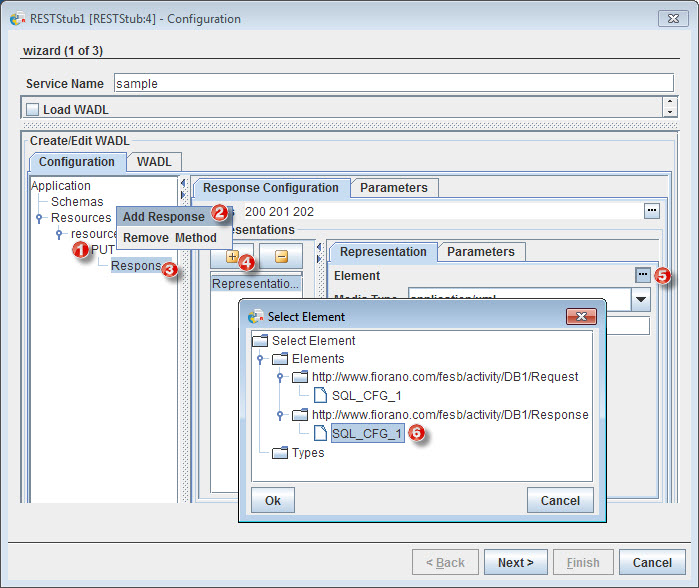This screenshot has width=699, height=588.
Task: Open the Parameters tab beside Representation
Action: tap(481, 252)
